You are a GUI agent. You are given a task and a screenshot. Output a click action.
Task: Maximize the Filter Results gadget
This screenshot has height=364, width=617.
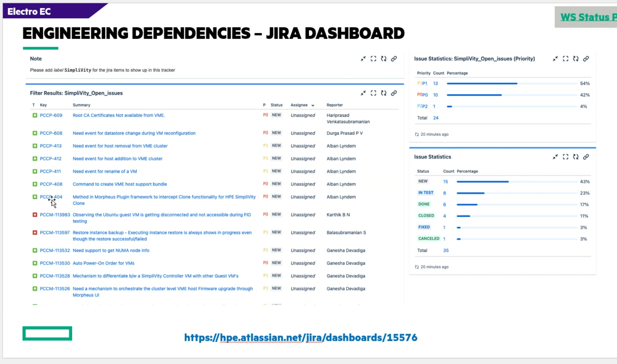tap(373, 93)
